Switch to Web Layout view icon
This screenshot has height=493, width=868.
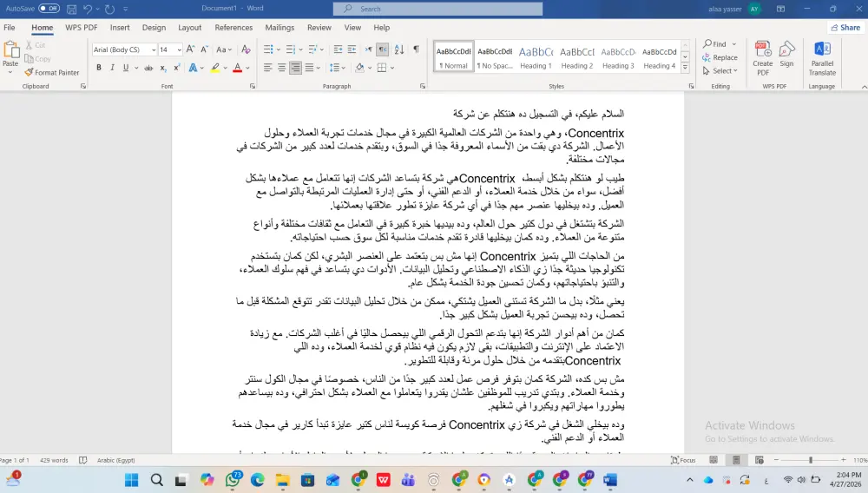(x=759, y=460)
